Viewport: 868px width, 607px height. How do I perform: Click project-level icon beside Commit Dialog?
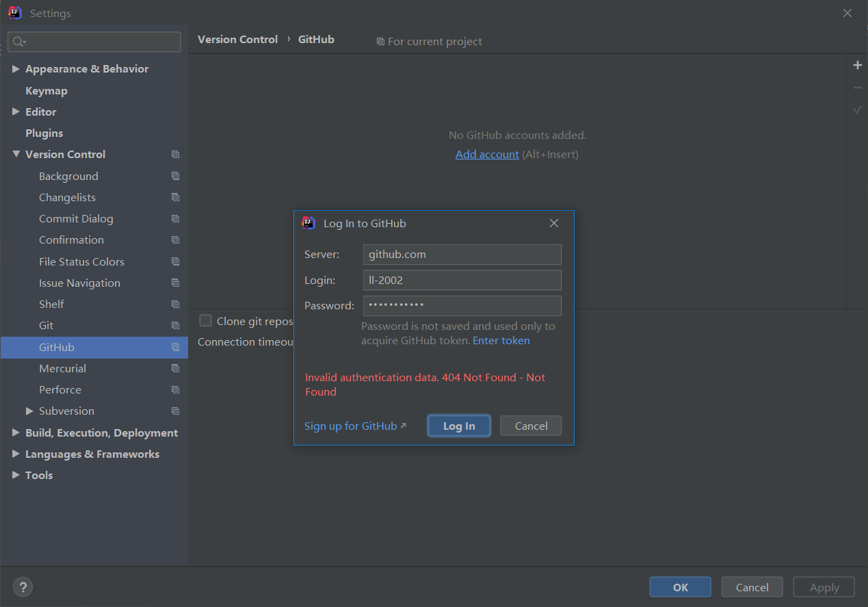pyautogui.click(x=175, y=219)
